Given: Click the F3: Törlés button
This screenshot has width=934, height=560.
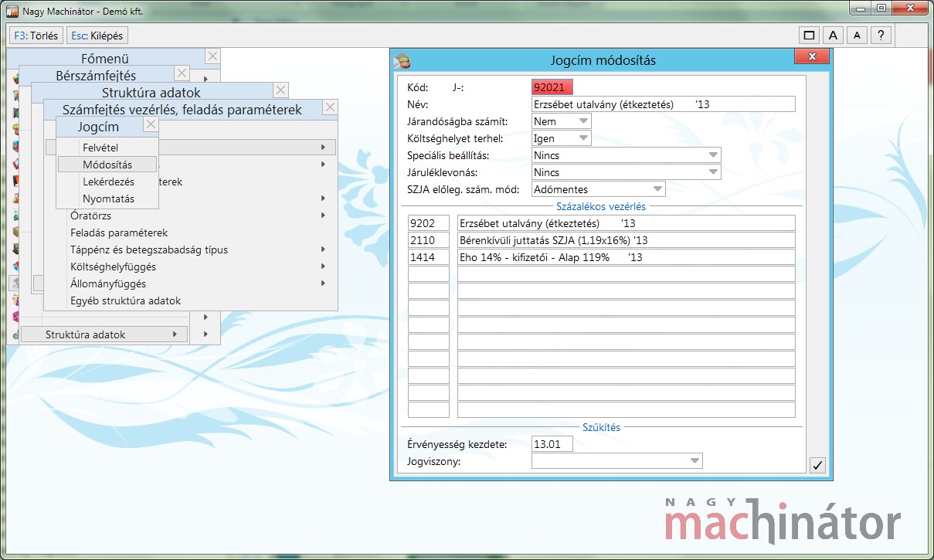Looking at the screenshot, I should pyautogui.click(x=36, y=36).
